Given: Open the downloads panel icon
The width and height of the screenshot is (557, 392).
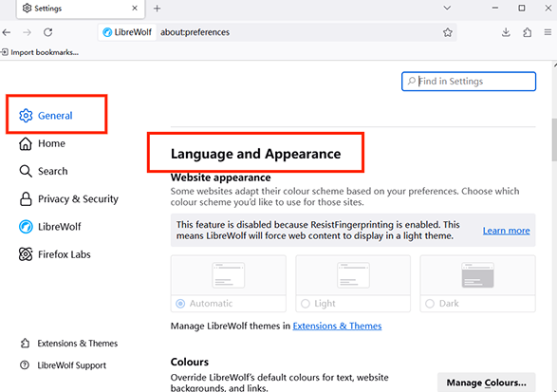Looking at the screenshot, I should tap(506, 32).
